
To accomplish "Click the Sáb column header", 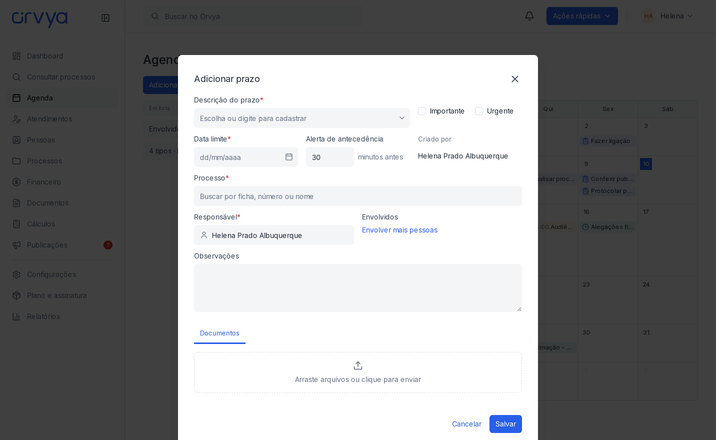I will pyautogui.click(x=668, y=109).
